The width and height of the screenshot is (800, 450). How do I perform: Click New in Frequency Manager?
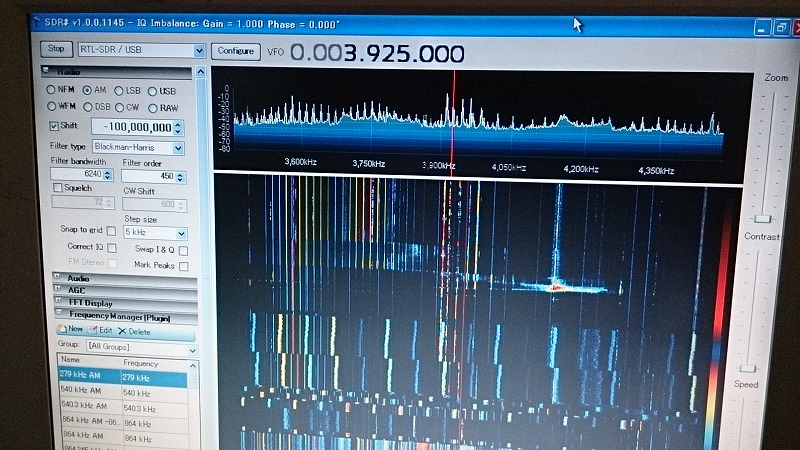coord(70,329)
